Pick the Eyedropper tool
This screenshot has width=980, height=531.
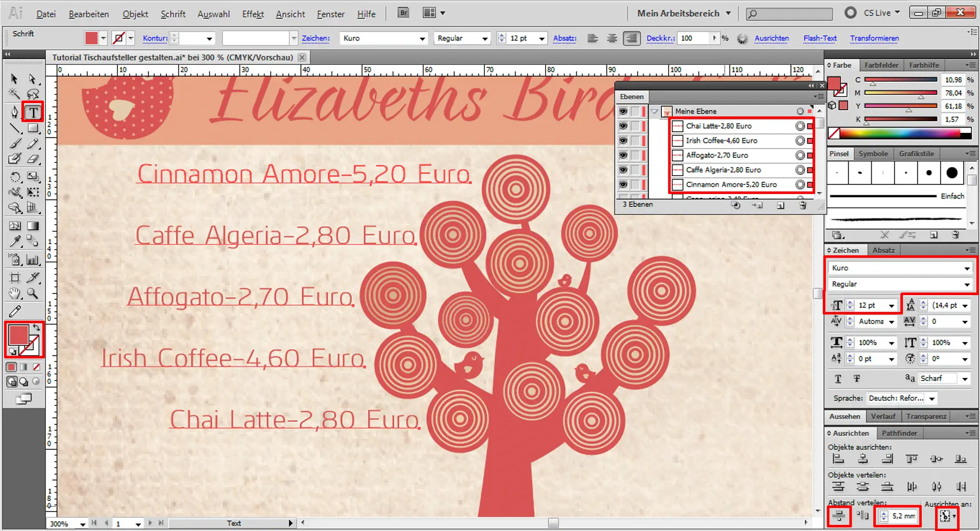tap(15, 241)
